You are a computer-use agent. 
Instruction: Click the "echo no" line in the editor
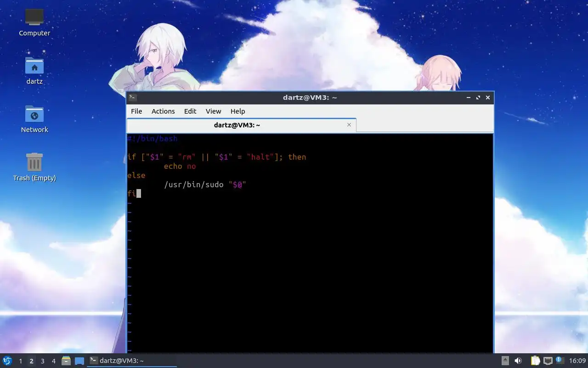click(180, 166)
